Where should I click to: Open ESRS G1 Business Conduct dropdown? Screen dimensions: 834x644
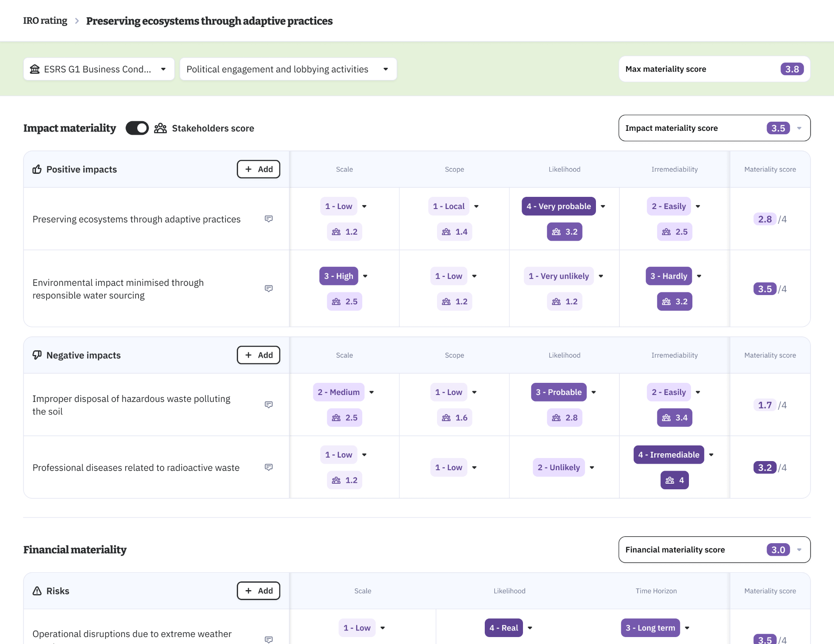click(99, 69)
